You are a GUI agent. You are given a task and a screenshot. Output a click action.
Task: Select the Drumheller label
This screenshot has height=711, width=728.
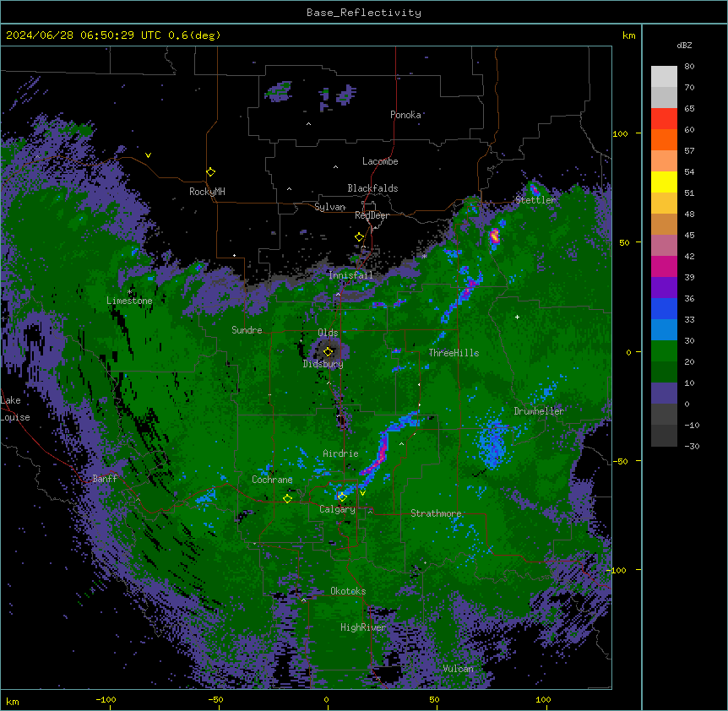[539, 411]
